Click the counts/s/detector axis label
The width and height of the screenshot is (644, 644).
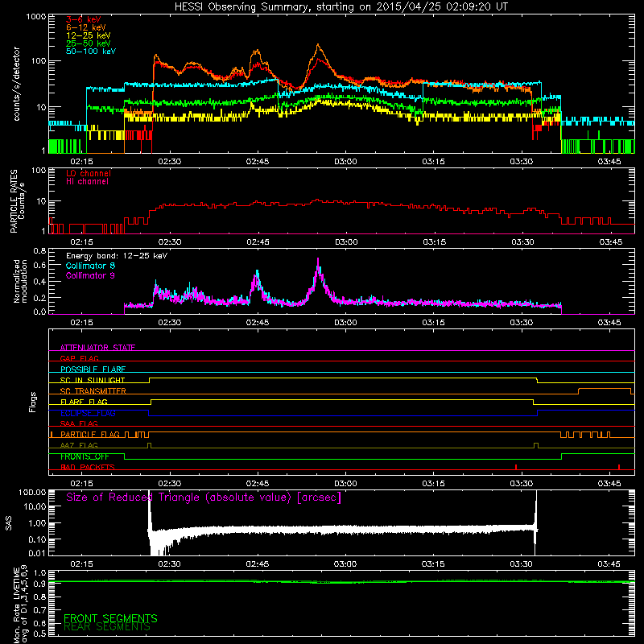(x=16, y=84)
